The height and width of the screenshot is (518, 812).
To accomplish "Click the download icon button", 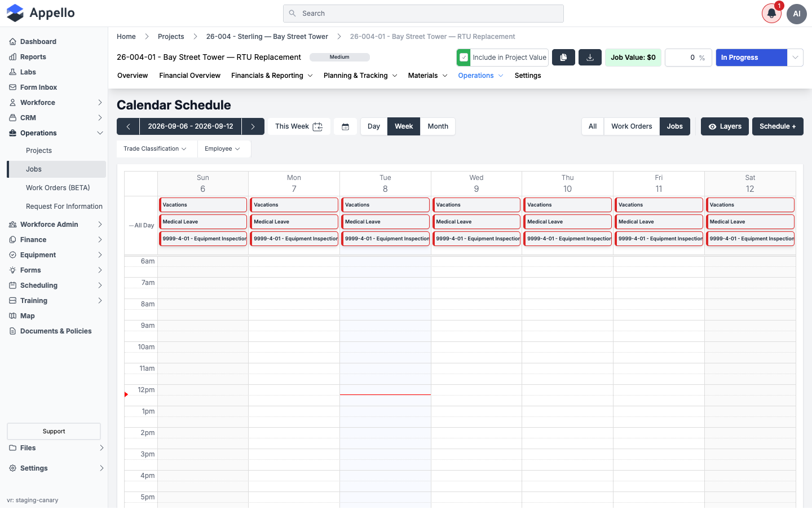I will point(590,58).
